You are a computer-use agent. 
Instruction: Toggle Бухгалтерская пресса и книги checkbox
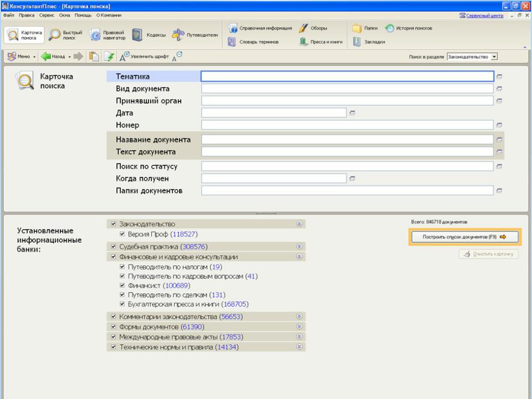click(122, 304)
